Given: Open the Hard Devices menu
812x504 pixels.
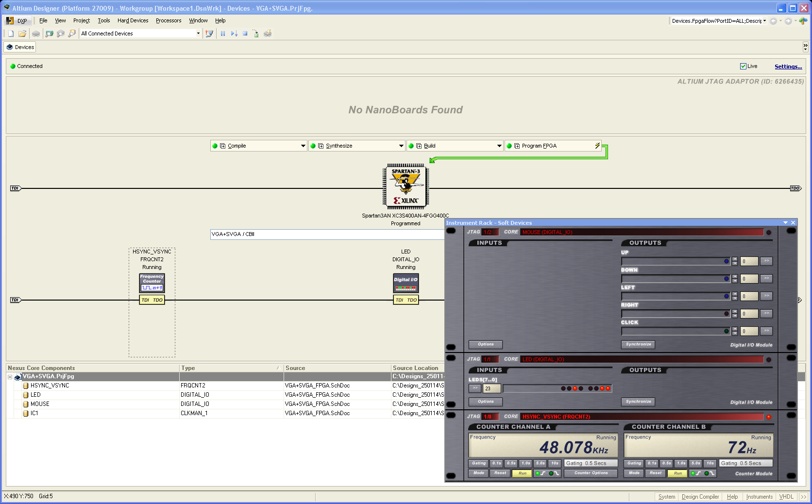Looking at the screenshot, I should [x=133, y=21].
